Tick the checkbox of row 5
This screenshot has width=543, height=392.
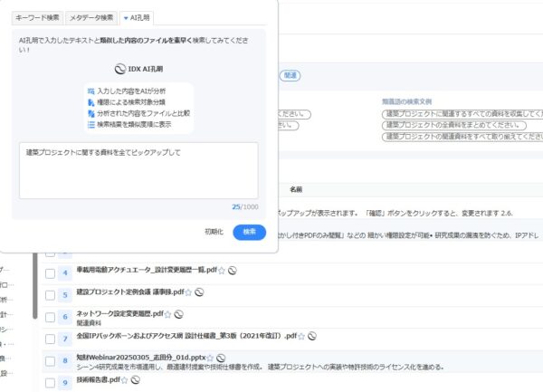[50, 295]
